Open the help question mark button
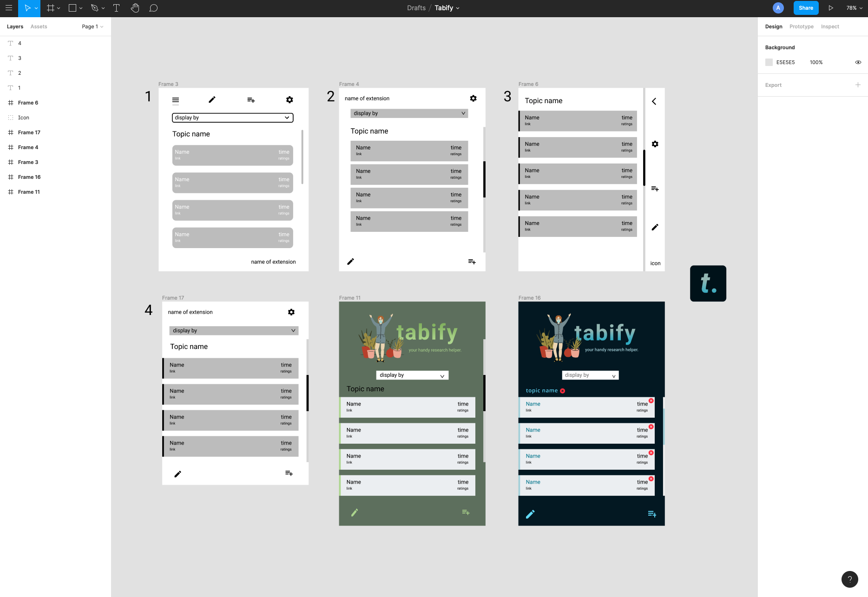Screen dimensions: 868x597 click(x=849, y=579)
